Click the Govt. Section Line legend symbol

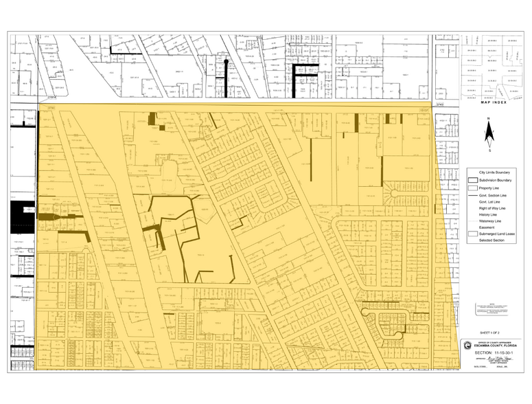click(x=472, y=194)
